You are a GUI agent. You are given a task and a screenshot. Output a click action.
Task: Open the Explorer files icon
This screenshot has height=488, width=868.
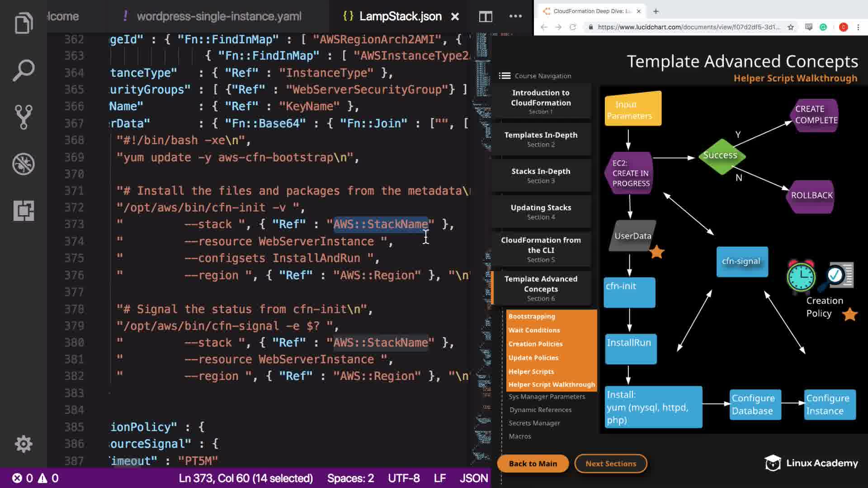tap(24, 23)
